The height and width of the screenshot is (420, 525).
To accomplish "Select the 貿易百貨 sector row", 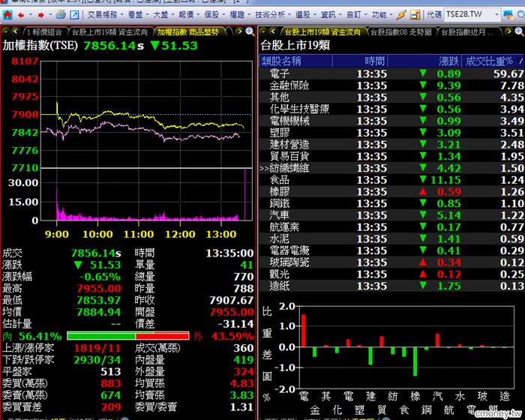I will (x=391, y=156).
